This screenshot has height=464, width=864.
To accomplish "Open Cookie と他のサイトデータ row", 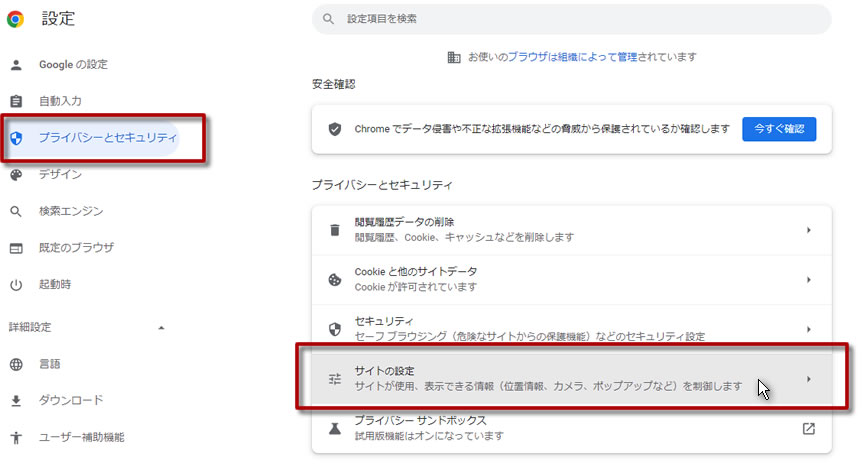I will tap(571, 280).
